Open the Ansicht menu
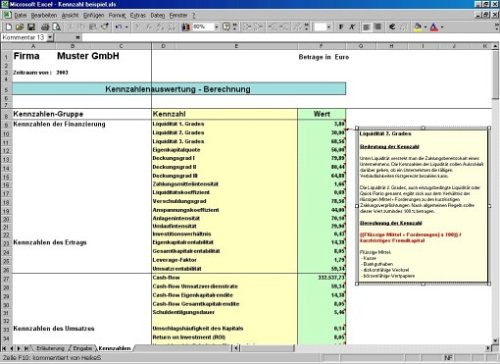 click(x=70, y=15)
